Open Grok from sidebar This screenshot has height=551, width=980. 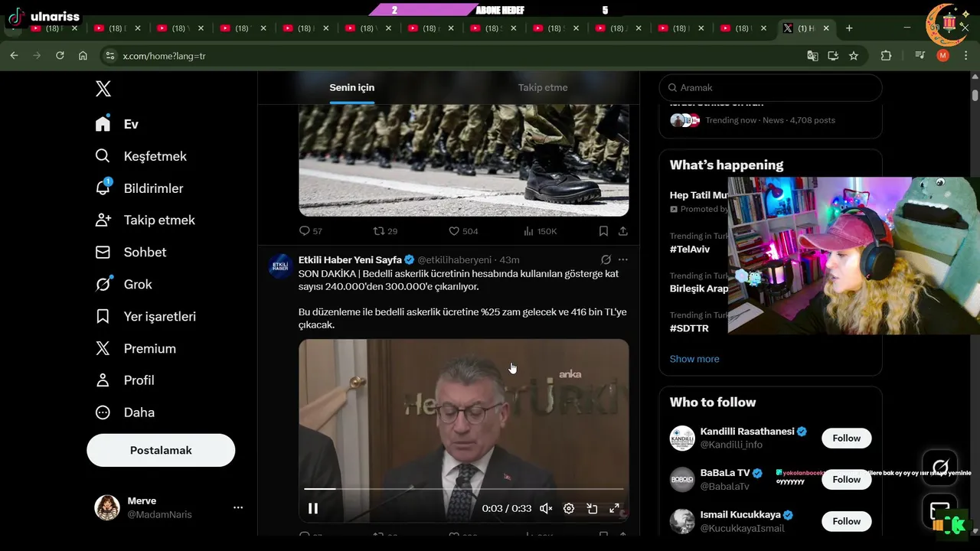click(123, 285)
